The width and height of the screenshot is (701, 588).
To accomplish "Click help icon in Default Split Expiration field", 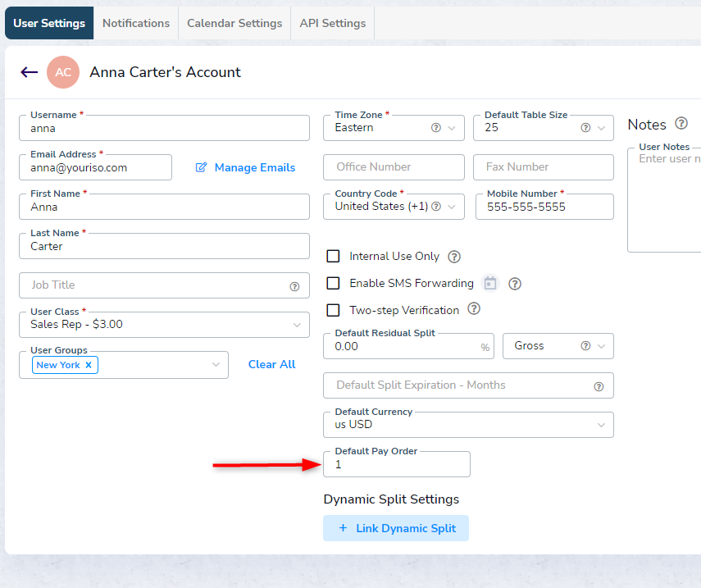I will 599,386.
